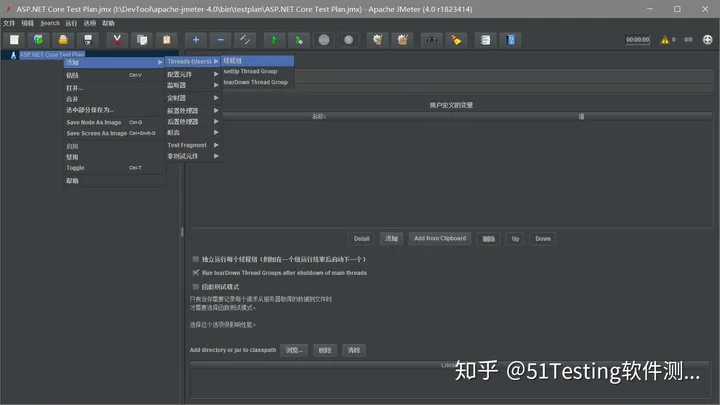This screenshot has height=405, width=720.
Task: Expand the 前置处理器 submenu
Action: (193, 111)
